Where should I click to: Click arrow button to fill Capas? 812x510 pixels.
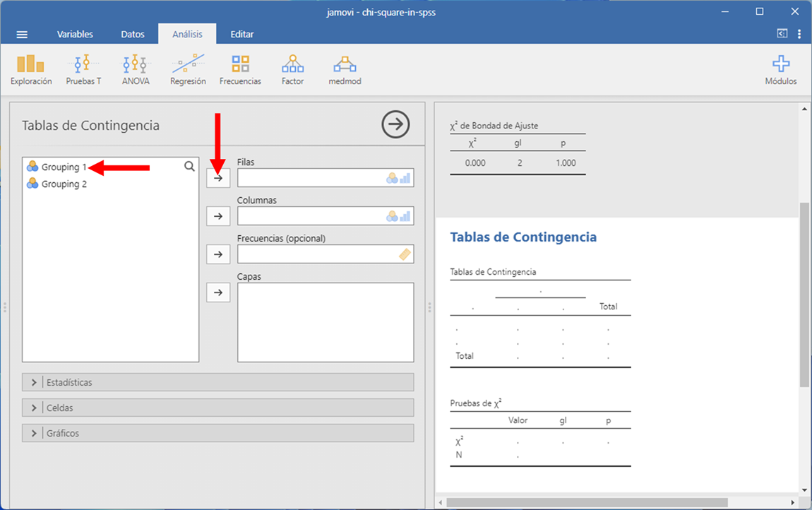click(218, 292)
